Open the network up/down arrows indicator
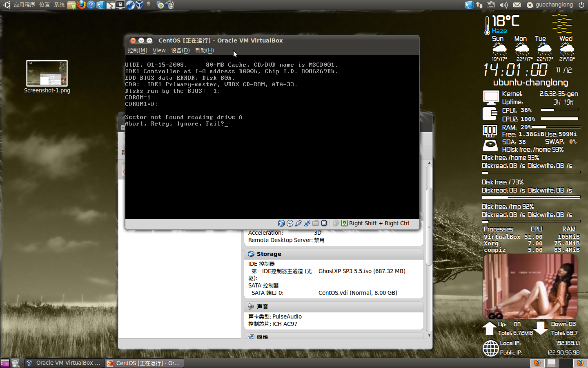 pyautogui.click(x=479, y=5)
